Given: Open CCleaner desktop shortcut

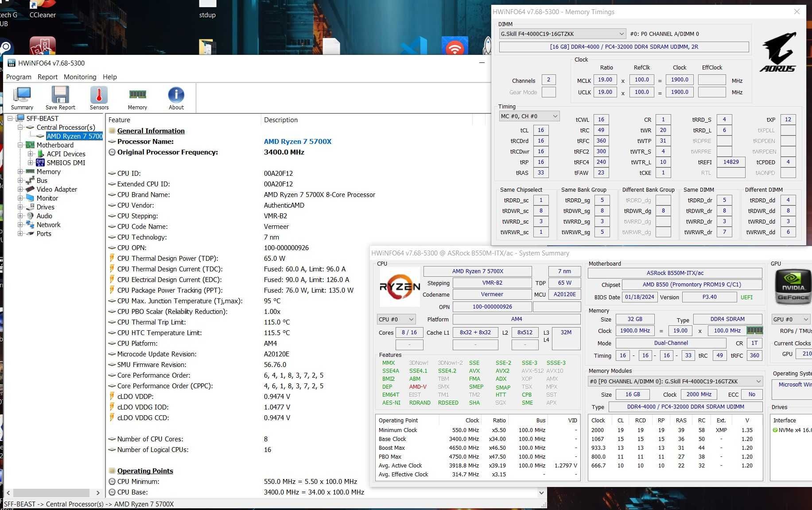Looking at the screenshot, I should click(43, 10).
